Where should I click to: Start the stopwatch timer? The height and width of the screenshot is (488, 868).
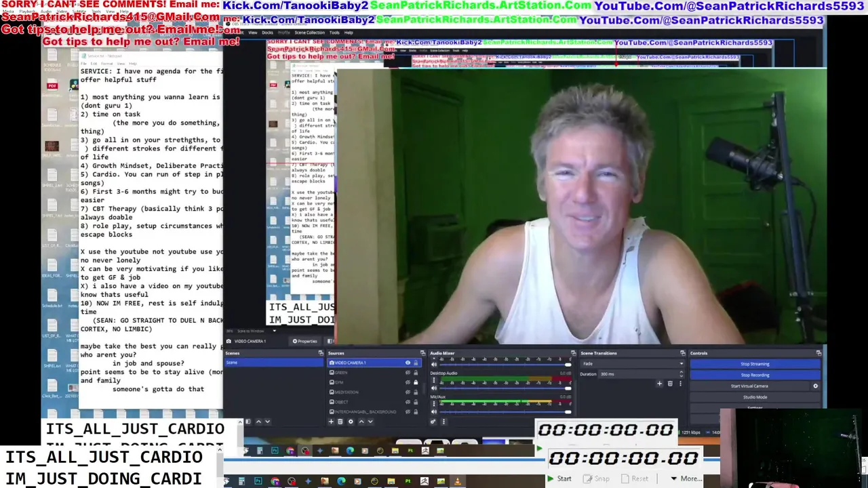click(x=559, y=479)
